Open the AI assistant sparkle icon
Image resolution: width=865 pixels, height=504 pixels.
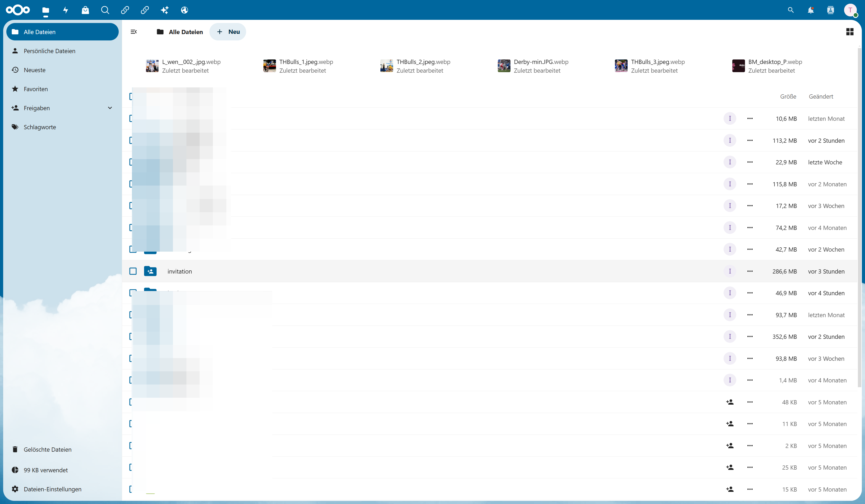coord(165,10)
